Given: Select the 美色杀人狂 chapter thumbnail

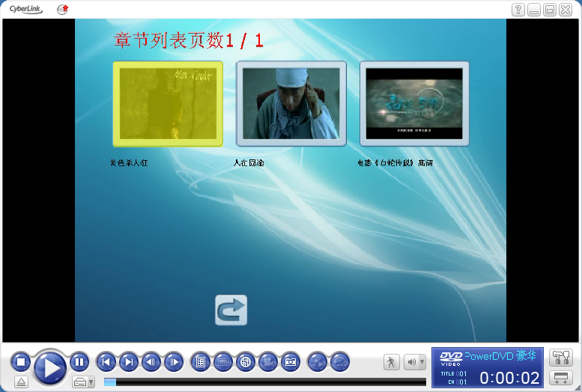Looking at the screenshot, I should [168, 104].
